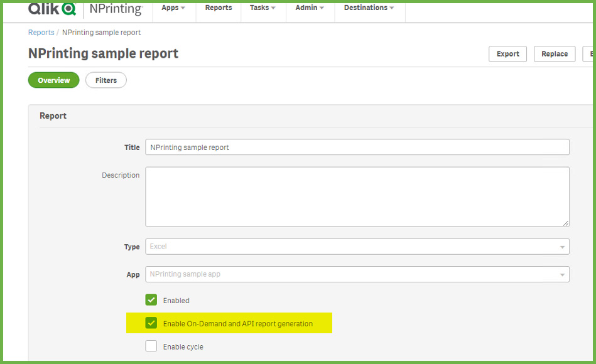Expand the Type dropdown arrow
The height and width of the screenshot is (364, 596).
point(562,247)
